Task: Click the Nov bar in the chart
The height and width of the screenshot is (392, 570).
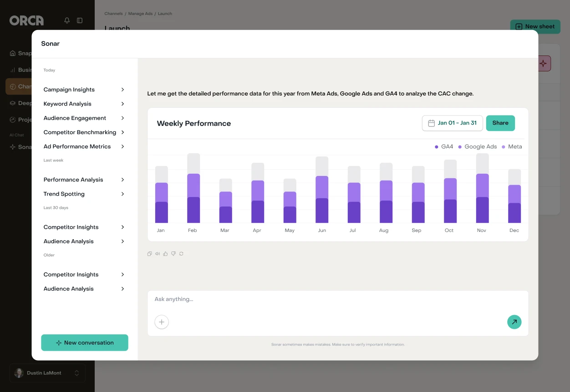Action: coord(483,188)
